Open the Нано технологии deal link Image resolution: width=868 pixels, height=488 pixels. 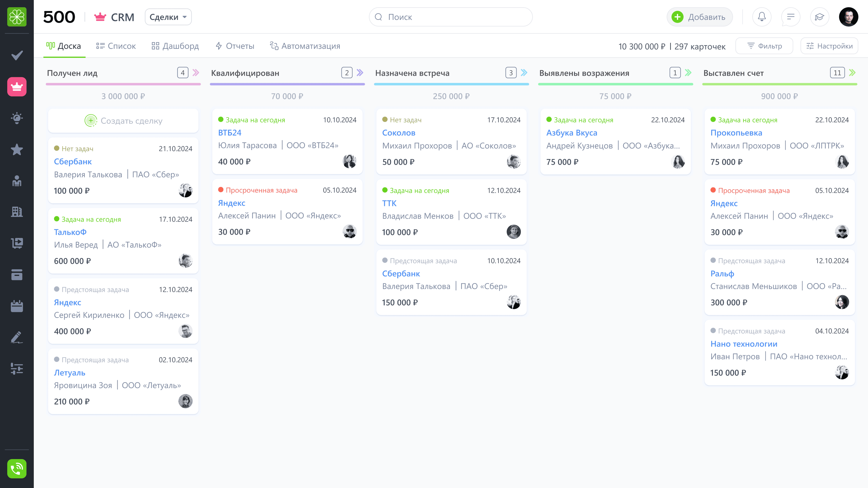coord(744,344)
